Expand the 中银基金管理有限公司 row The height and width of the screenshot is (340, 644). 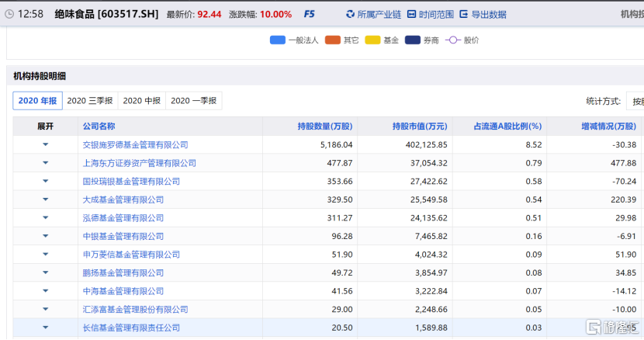point(46,236)
